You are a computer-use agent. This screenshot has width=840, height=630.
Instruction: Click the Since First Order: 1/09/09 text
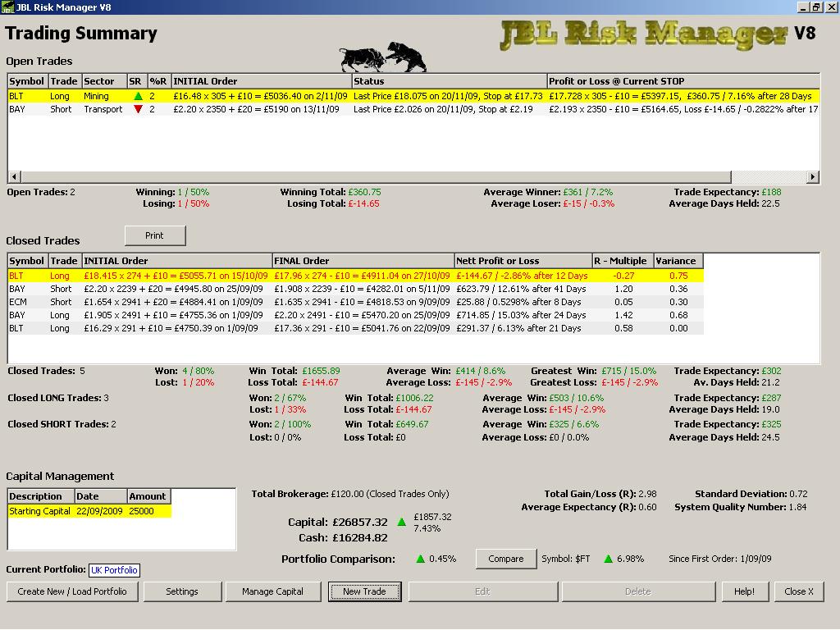pyautogui.click(x=720, y=559)
